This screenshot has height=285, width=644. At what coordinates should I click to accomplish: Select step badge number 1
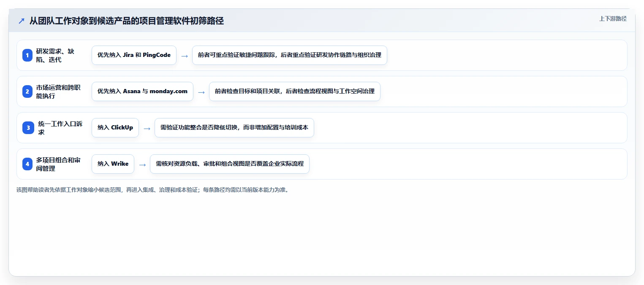27,55
